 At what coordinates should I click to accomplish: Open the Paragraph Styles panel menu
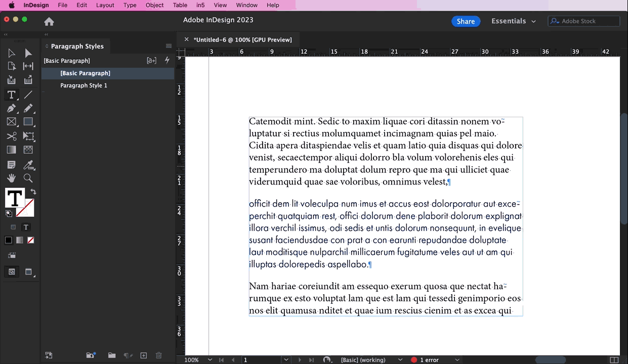click(x=169, y=46)
